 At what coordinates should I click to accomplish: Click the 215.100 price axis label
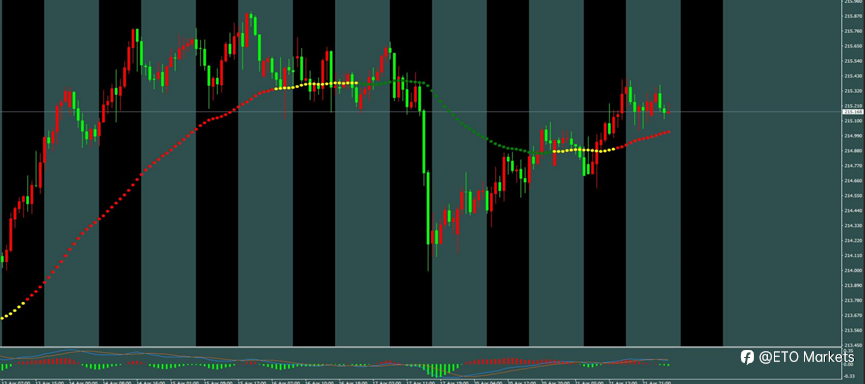click(x=853, y=121)
